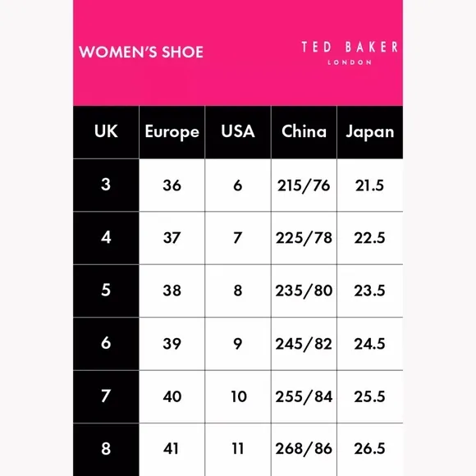Click Japan size 25.5 cell

click(370, 396)
